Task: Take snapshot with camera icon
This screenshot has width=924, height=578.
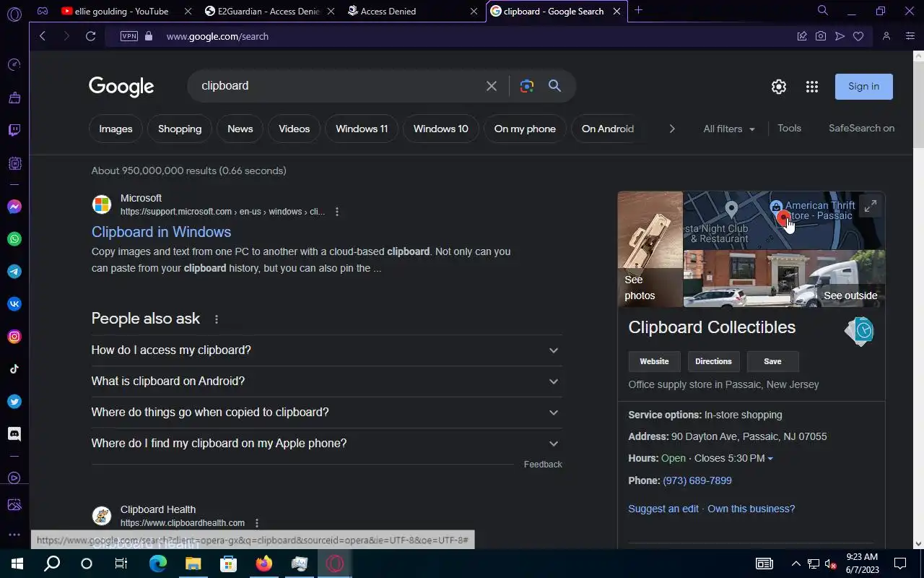Action: pos(821,36)
